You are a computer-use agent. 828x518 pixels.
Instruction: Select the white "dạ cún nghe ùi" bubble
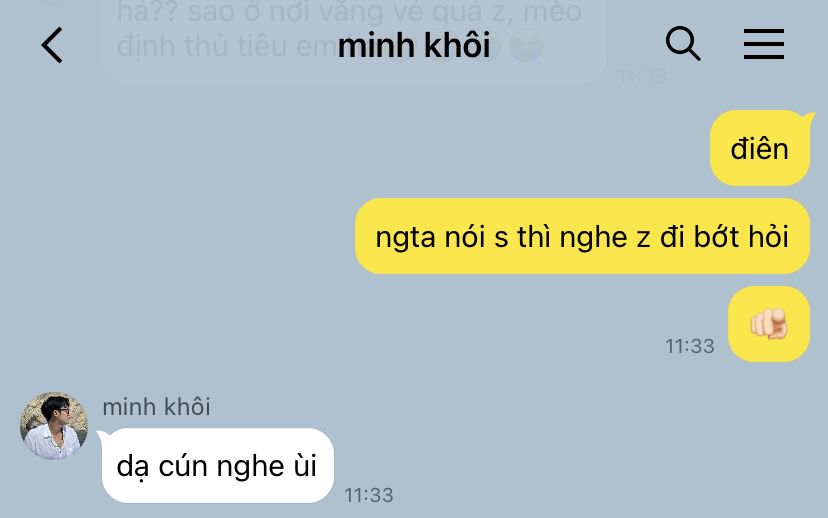pyautogui.click(x=218, y=465)
